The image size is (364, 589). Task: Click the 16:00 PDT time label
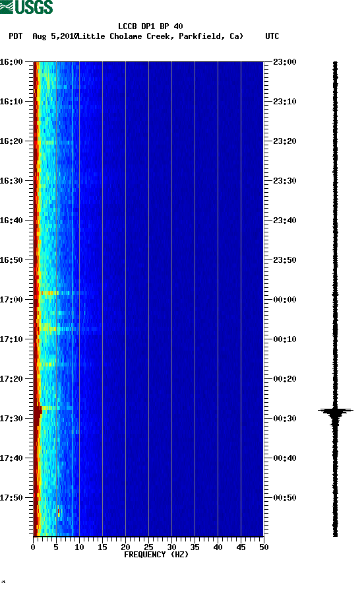point(11,62)
